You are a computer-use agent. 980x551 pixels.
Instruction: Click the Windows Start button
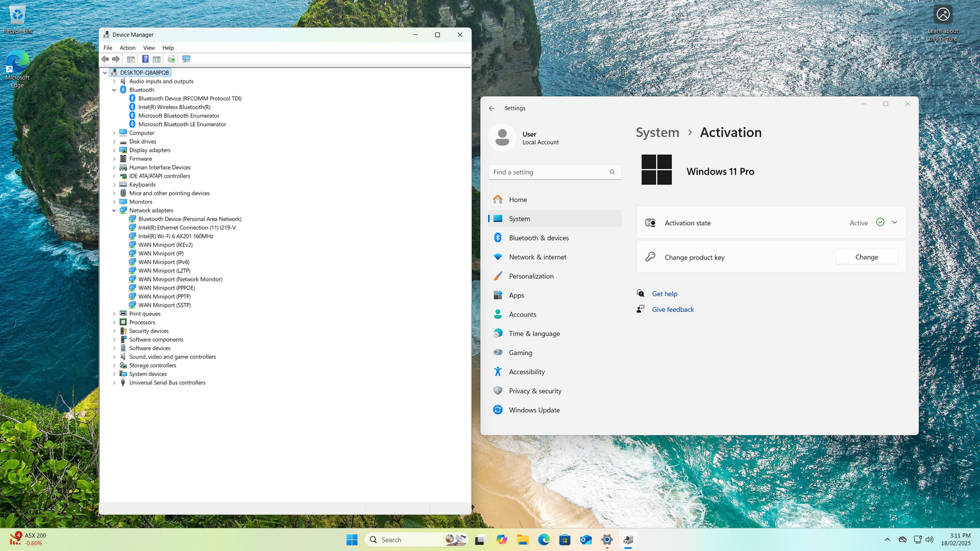click(x=352, y=539)
